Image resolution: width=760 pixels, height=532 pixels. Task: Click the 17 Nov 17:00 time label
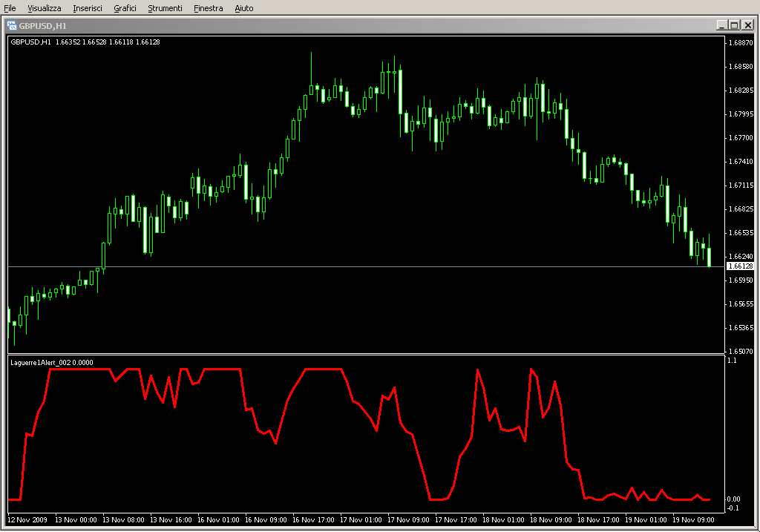tap(456, 520)
